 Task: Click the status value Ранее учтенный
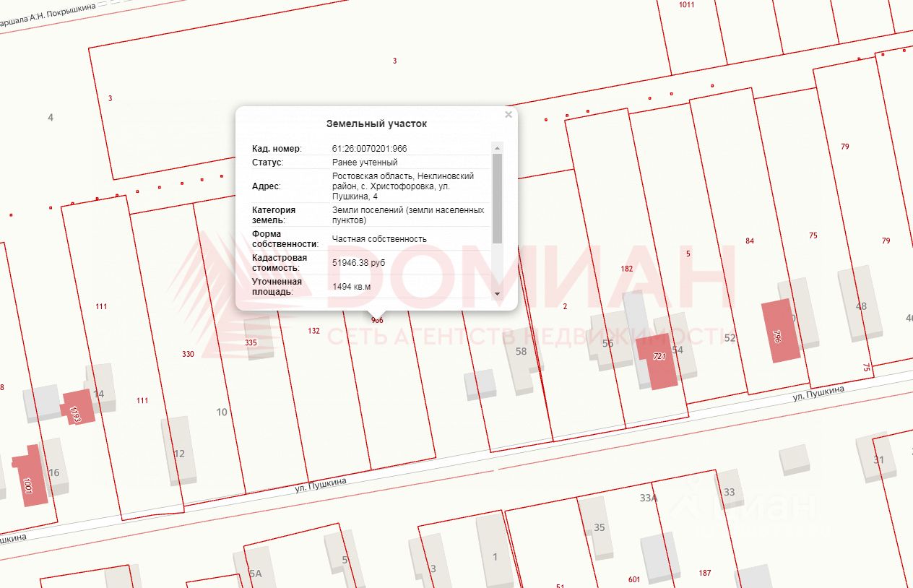365,163
